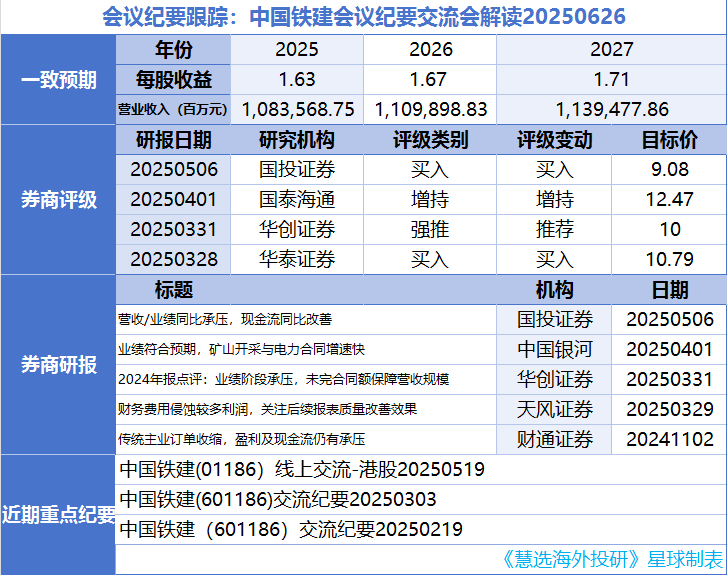This screenshot has width=728, height=575.
Task: Click target price 10 cell
Action: point(669,229)
